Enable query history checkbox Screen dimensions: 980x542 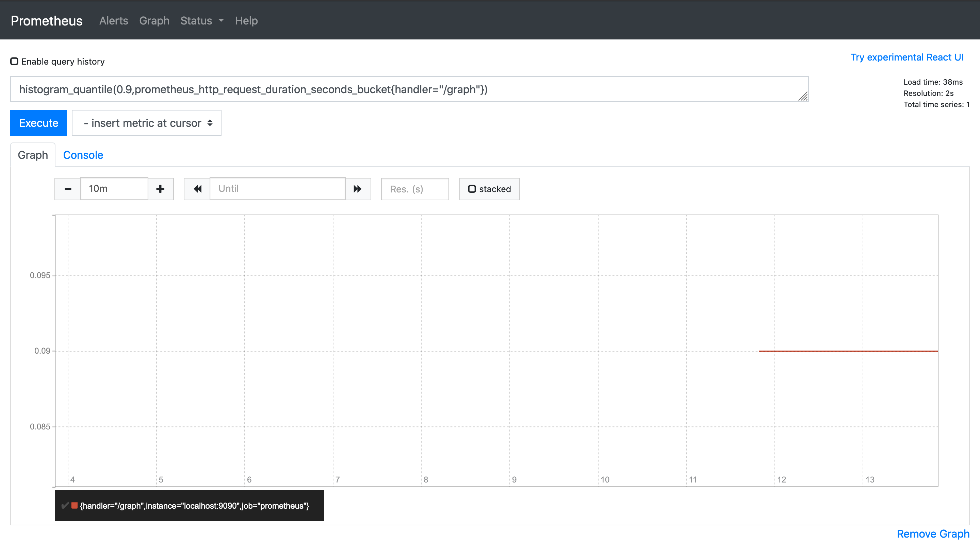14,62
